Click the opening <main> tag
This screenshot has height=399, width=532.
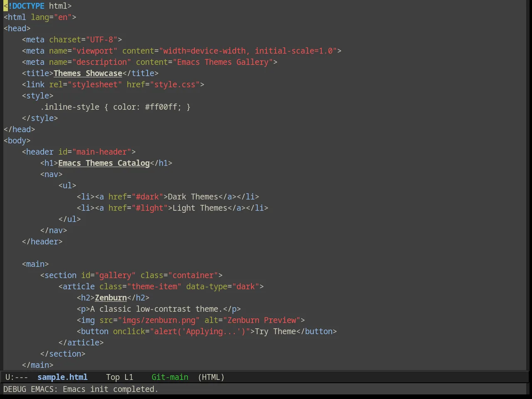coord(35,264)
